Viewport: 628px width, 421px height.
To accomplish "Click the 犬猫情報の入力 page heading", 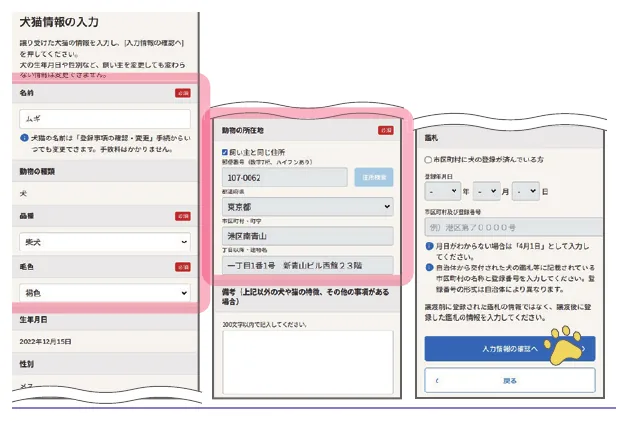I will (x=59, y=22).
